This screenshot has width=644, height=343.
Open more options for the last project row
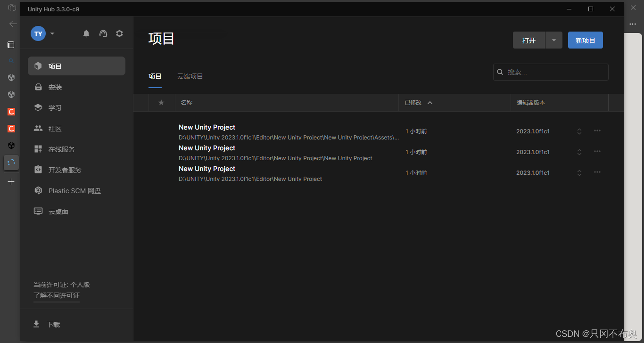coord(597,172)
